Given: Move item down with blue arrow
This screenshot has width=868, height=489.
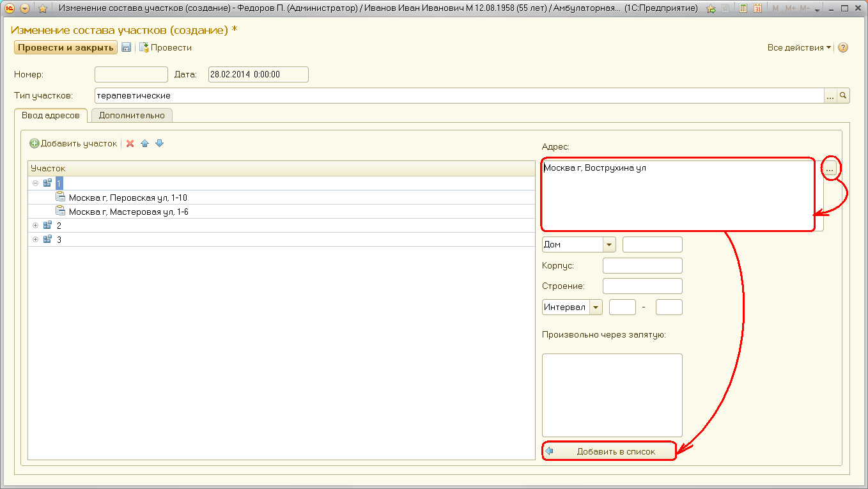Looking at the screenshot, I should (x=160, y=143).
